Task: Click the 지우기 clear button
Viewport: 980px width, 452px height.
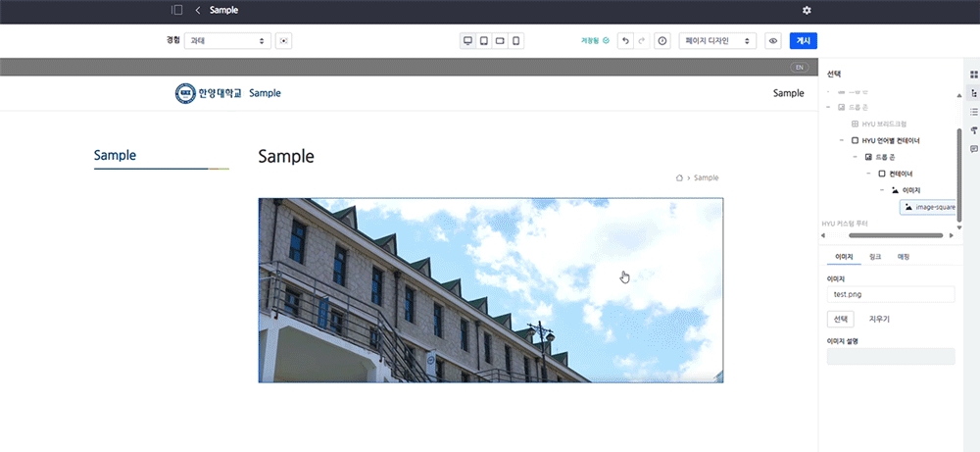Action: point(880,320)
